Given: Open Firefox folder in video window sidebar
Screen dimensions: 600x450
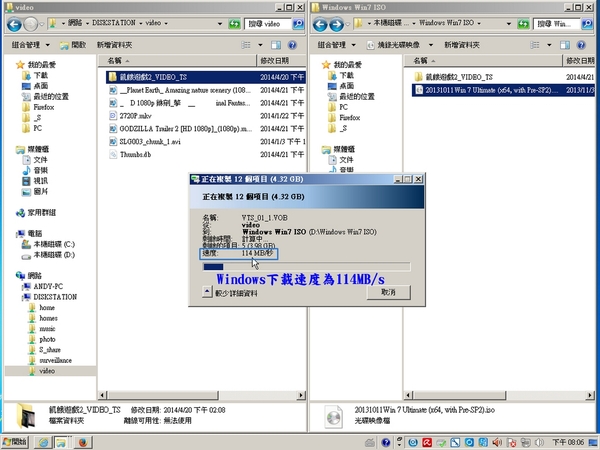Looking at the screenshot, I should [38, 107].
